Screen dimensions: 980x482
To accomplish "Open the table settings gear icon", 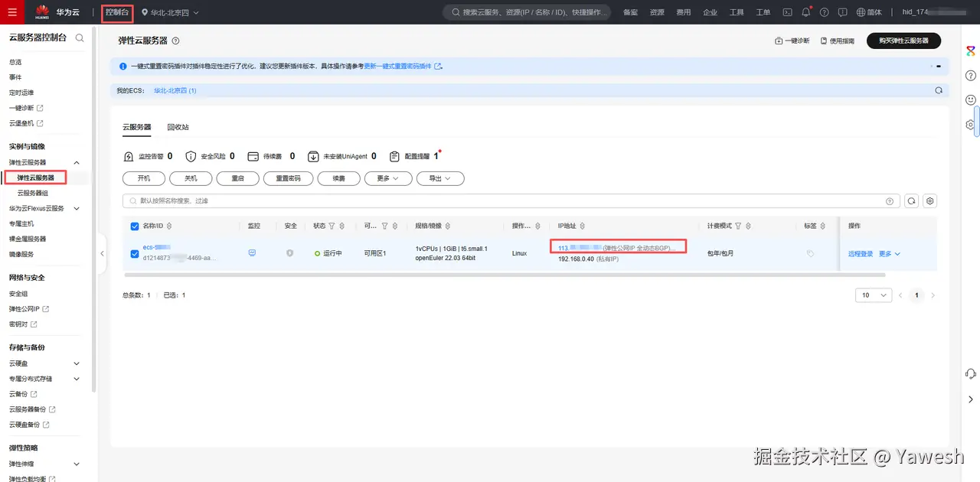I will [930, 200].
